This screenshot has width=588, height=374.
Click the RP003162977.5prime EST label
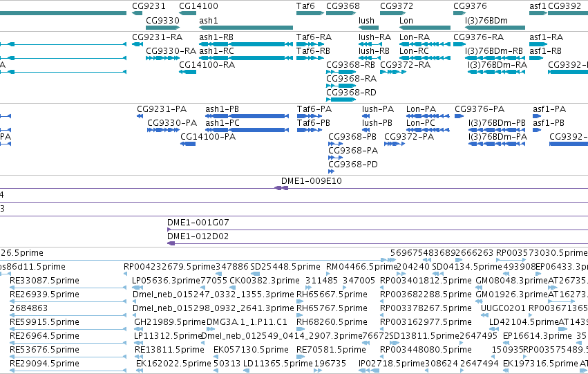(426, 322)
